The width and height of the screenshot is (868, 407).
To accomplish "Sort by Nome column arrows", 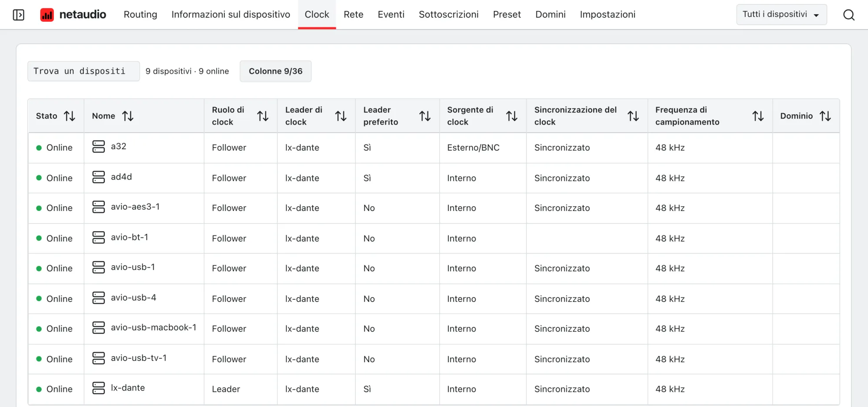I will (x=128, y=116).
